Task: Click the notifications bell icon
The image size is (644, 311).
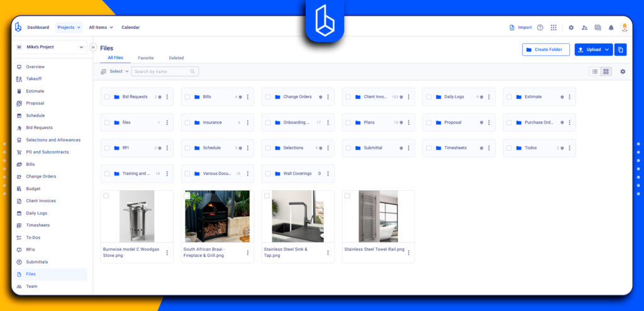Action: [x=611, y=28]
